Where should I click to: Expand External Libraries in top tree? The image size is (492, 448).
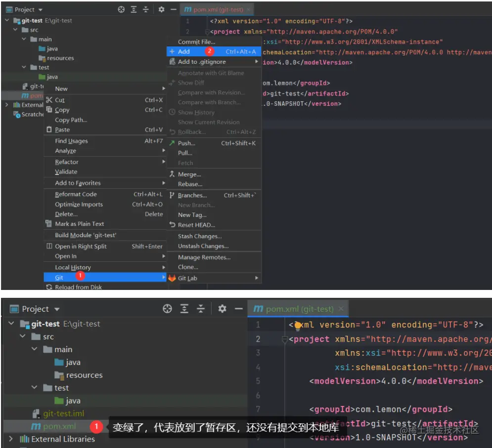tap(6, 105)
